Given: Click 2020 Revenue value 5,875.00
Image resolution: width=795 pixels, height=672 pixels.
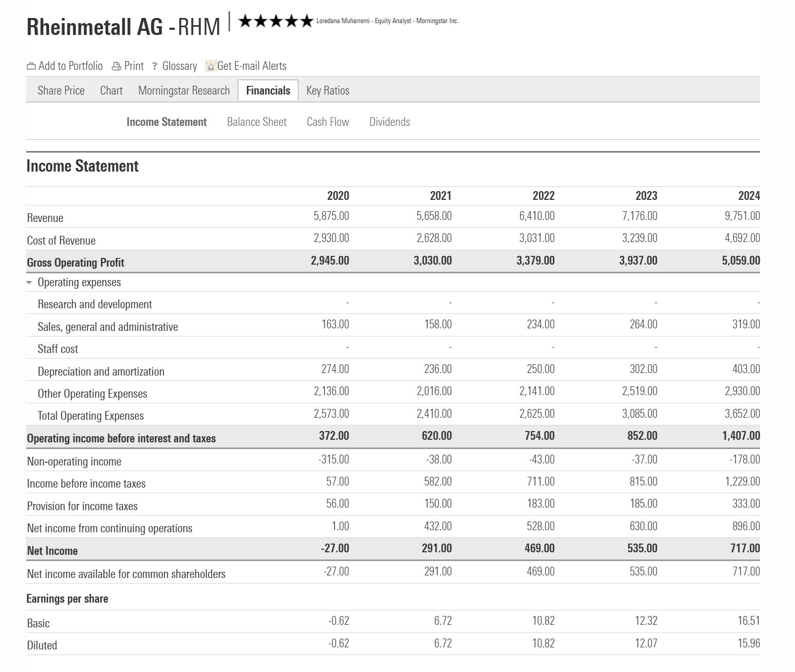Looking at the screenshot, I should click(x=331, y=216).
